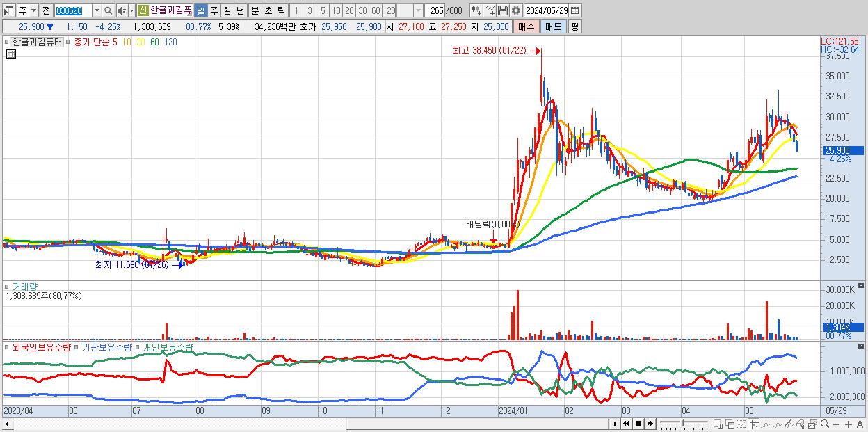This screenshot has height=432, width=868.
Task: Open the interval combo box after 120
Action: pos(410,10)
